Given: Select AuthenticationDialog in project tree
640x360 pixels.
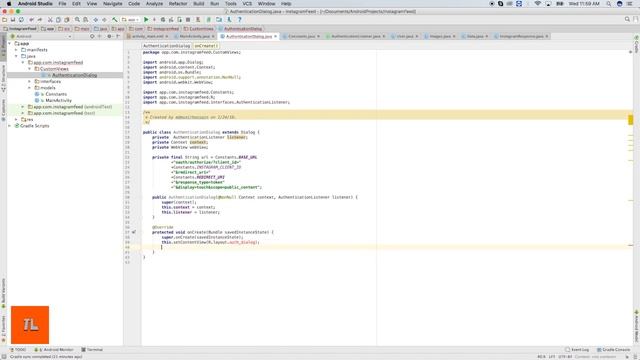Looking at the screenshot, I should pos(74,75).
